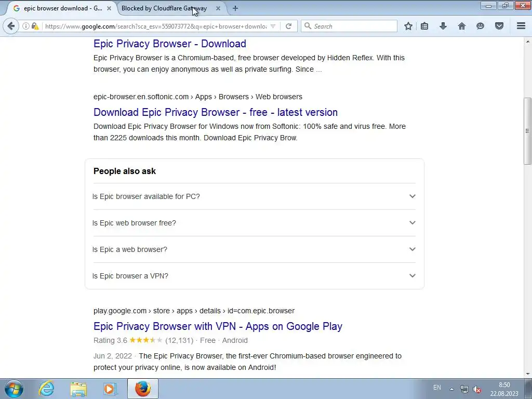Open the downloads arrow panel
532x399 pixels.
(x=443, y=26)
